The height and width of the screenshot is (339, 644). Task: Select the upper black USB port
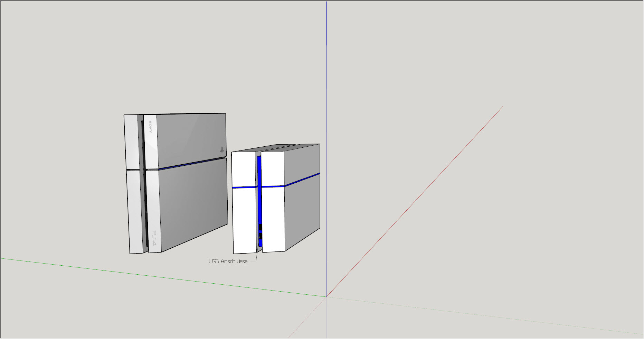coord(260,227)
